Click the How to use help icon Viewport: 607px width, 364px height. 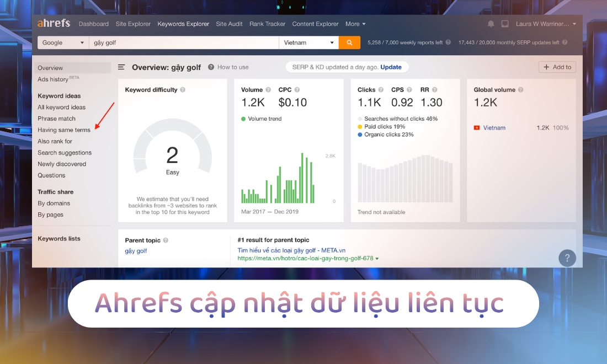point(210,67)
